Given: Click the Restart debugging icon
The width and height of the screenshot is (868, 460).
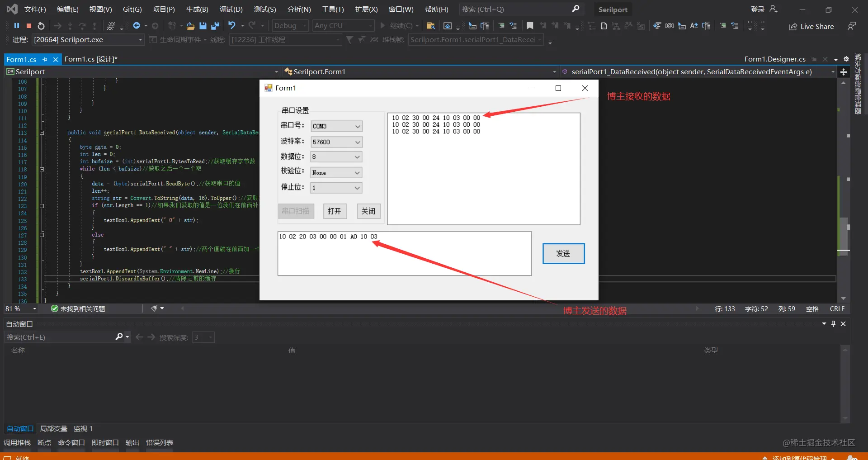Looking at the screenshot, I should [41, 26].
